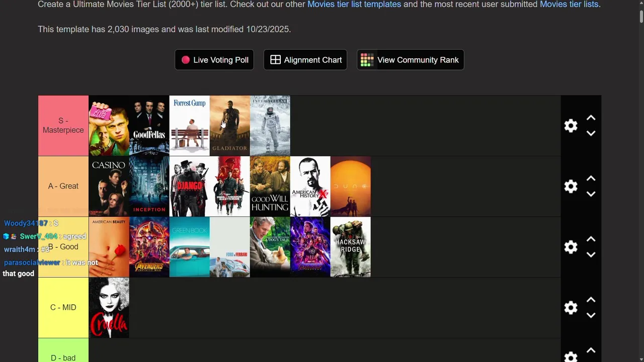This screenshot has width=644, height=362.
Task: Select the Ford v Ferrari poster
Action: (x=229, y=247)
